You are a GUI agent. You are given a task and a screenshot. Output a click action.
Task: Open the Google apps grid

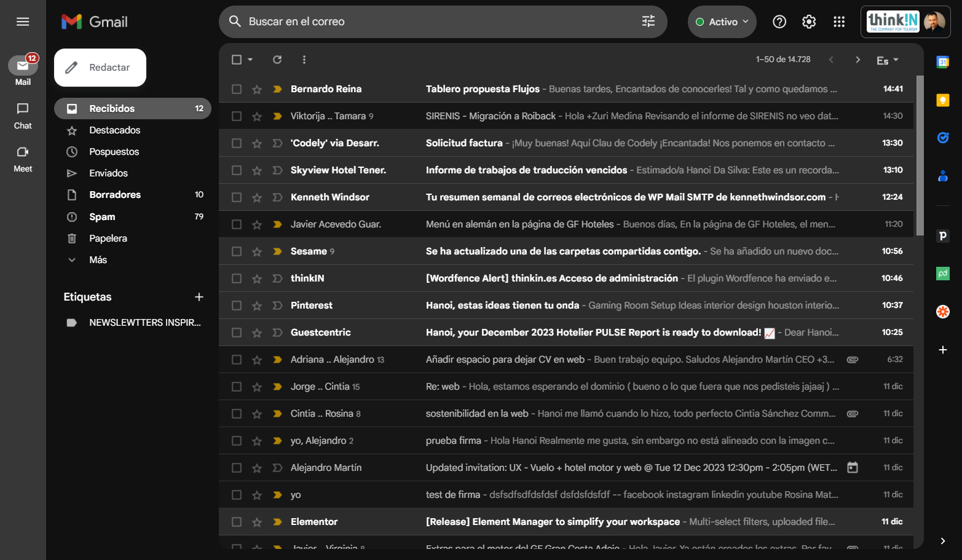839,22
